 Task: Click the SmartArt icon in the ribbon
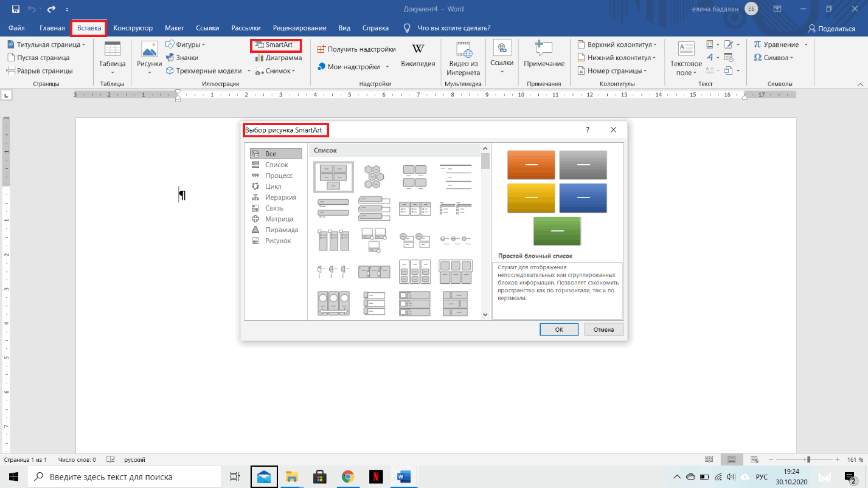pos(259,45)
